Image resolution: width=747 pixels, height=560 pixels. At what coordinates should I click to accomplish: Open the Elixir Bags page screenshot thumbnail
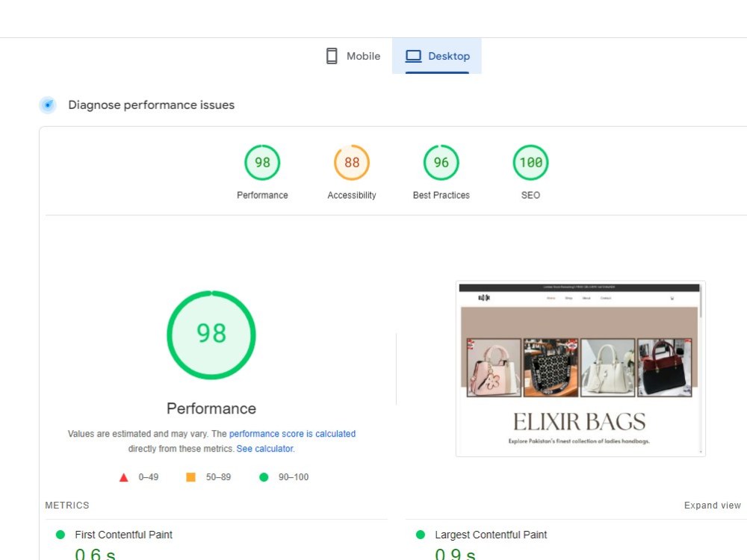coord(580,369)
